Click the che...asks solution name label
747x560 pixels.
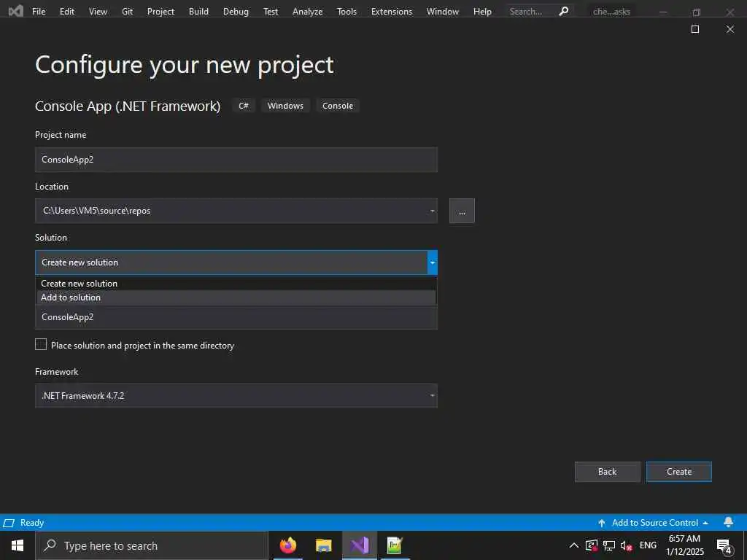pos(611,12)
